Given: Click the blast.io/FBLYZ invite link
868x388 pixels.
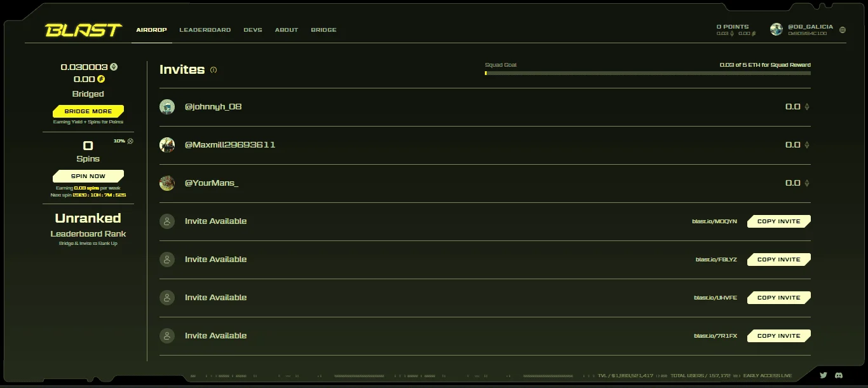Looking at the screenshot, I should (716, 260).
